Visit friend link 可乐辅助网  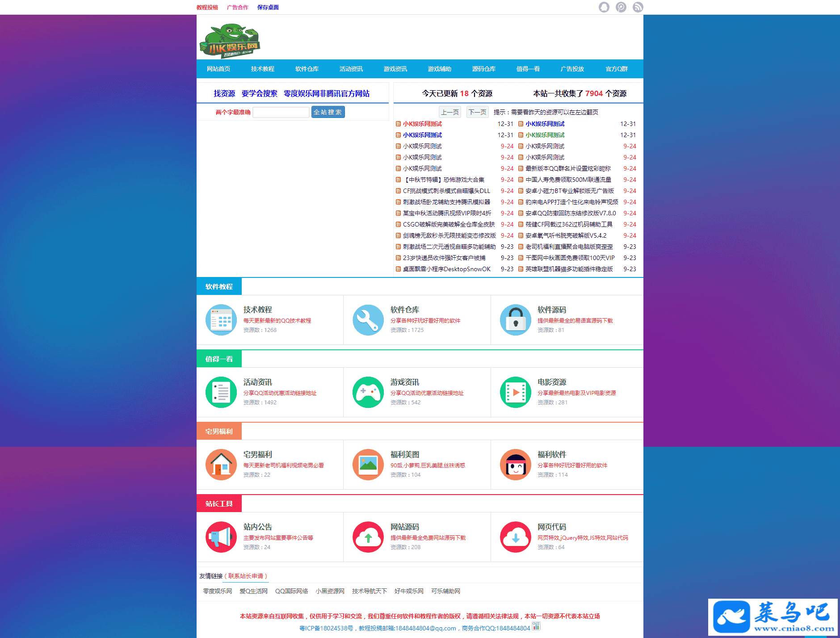(x=446, y=591)
